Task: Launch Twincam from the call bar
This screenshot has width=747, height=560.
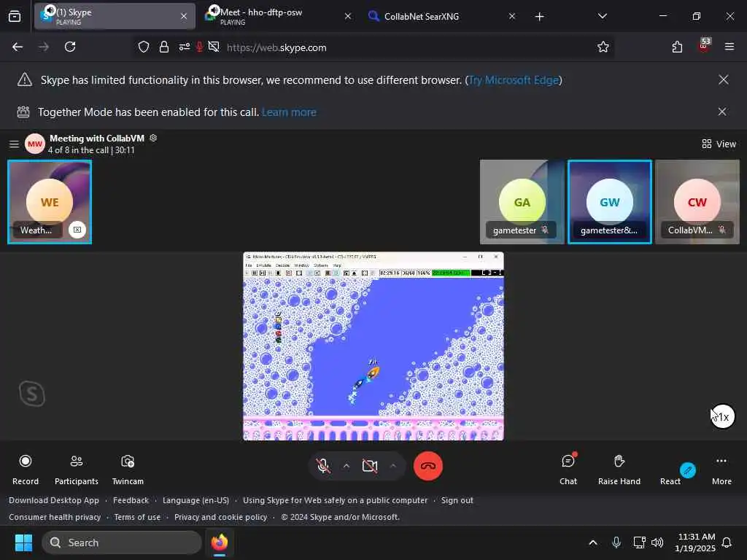Action: [128, 469]
